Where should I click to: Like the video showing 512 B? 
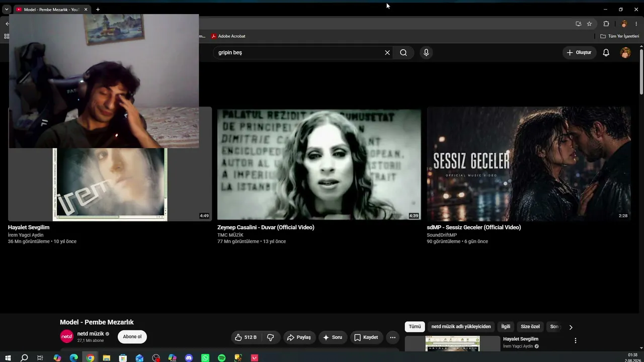pyautogui.click(x=246, y=337)
